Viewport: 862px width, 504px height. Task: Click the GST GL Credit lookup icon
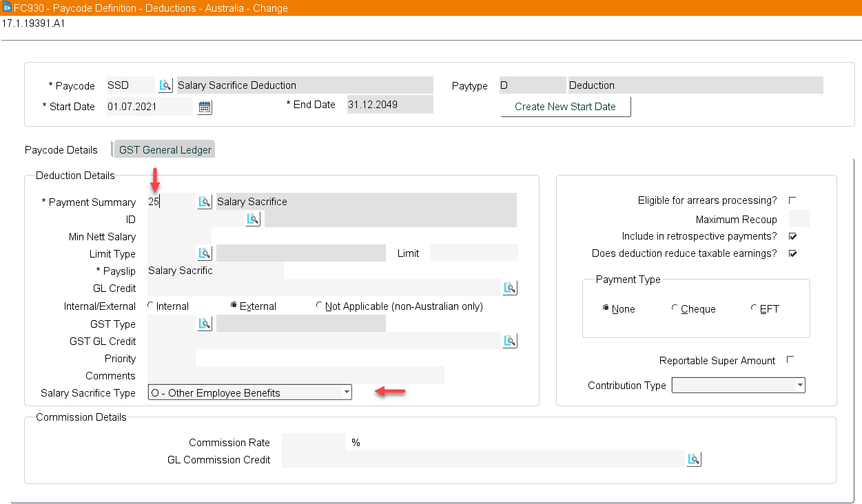(x=510, y=341)
